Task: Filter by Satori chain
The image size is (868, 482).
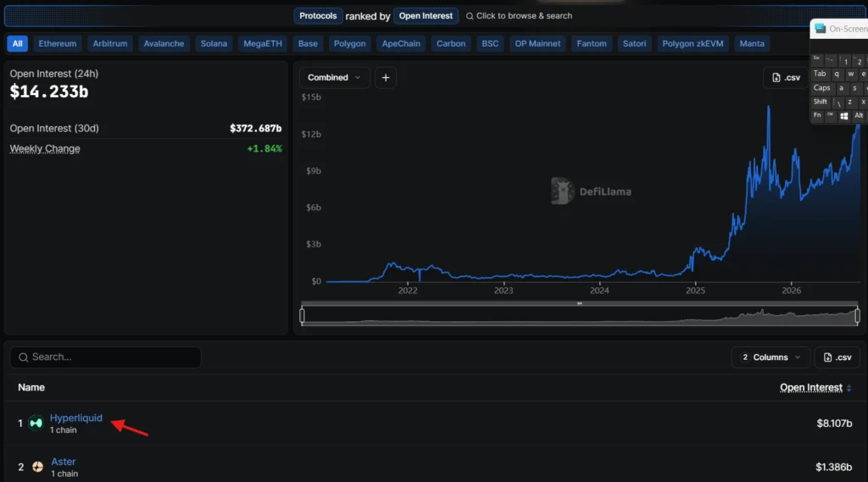Action: pyautogui.click(x=634, y=44)
